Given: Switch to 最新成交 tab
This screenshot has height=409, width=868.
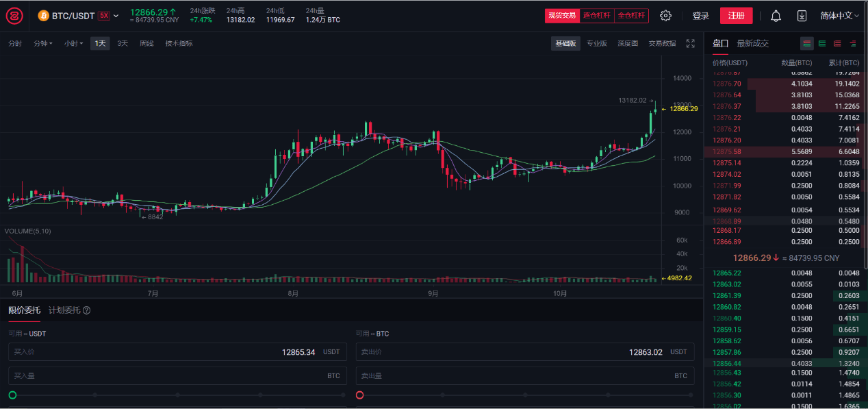Looking at the screenshot, I should point(752,43).
